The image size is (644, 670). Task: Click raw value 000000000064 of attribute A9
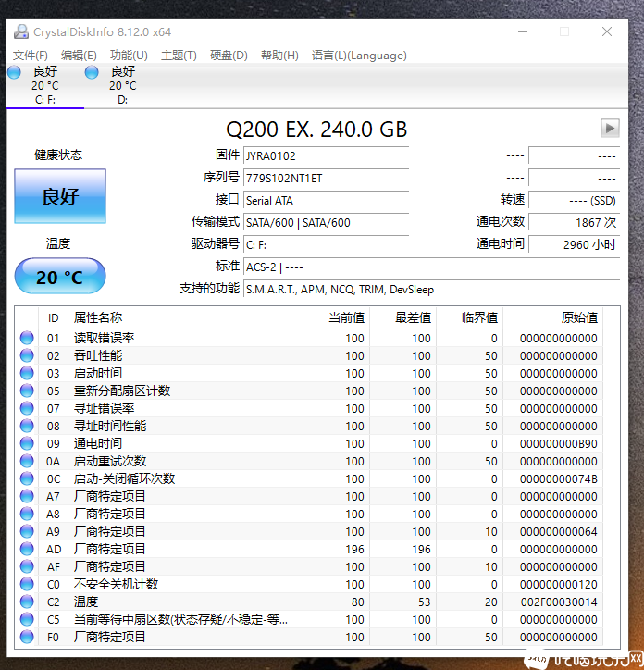click(x=558, y=531)
